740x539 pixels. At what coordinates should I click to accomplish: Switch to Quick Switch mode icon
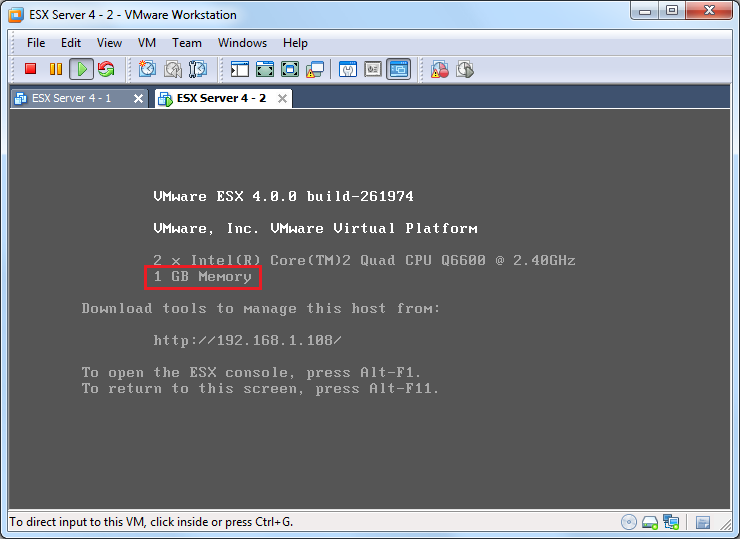click(x=265, y=69)
